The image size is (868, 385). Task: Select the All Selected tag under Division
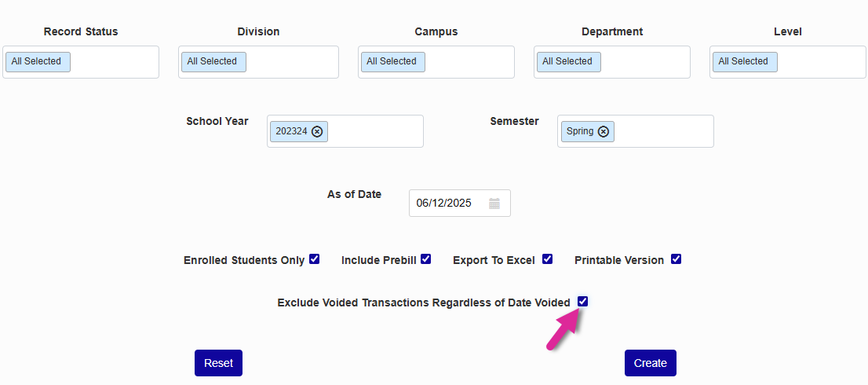(213, 62)
